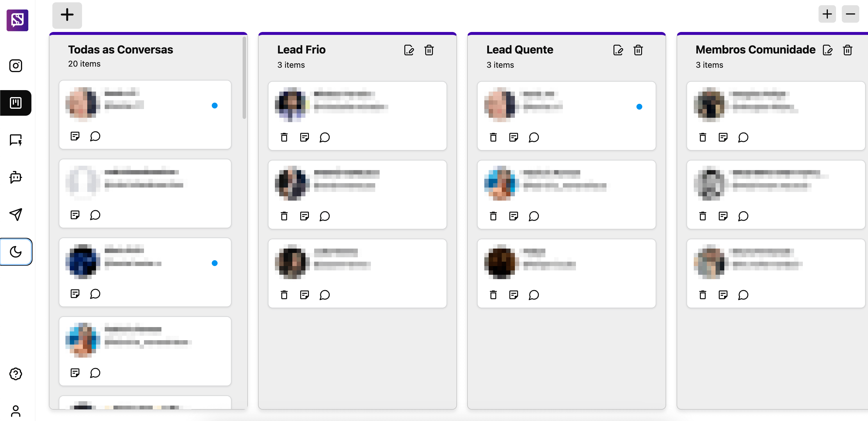Open chat on first Todas as Conversas card
868x421 pixels.
coord(95,136)
